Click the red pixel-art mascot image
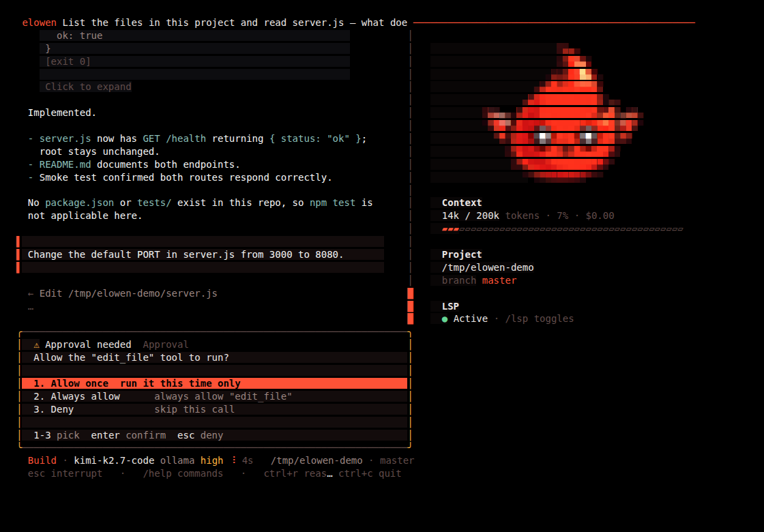This screenshot has width=764, height=532. click(563, 113)
